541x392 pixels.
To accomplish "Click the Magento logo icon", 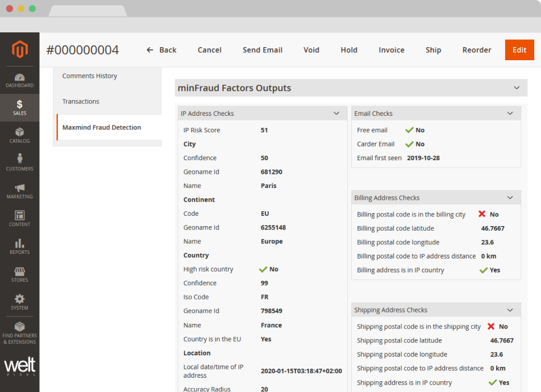I will 20,49.
